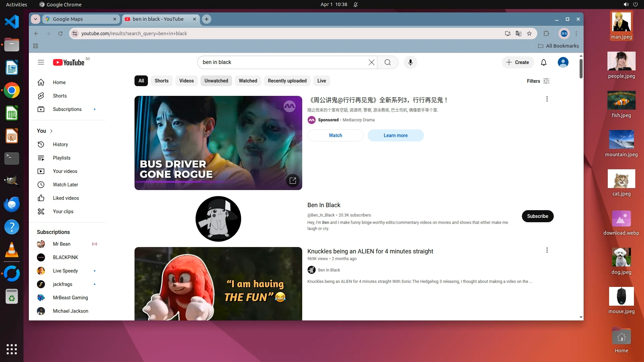This screenshot has width=644, height=362.
Task: Open the Filters options panel
Action: pyautogui.click(x=538, y=81)
